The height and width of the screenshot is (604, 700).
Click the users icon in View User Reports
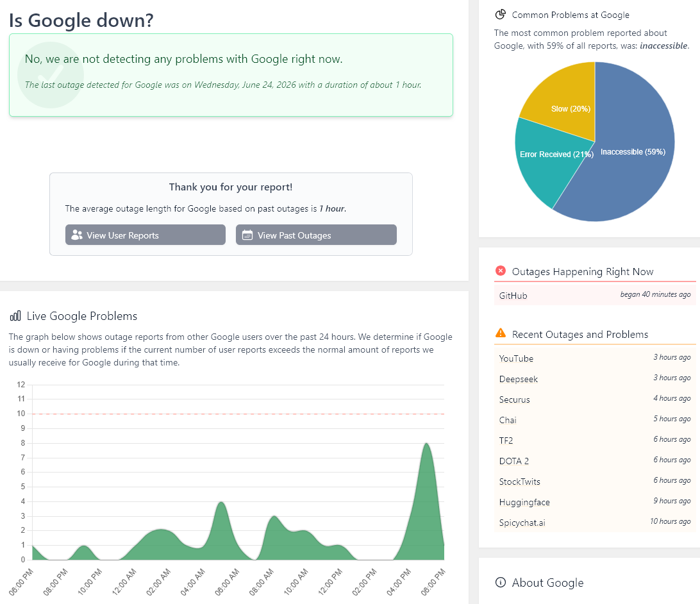coord(77,235)
